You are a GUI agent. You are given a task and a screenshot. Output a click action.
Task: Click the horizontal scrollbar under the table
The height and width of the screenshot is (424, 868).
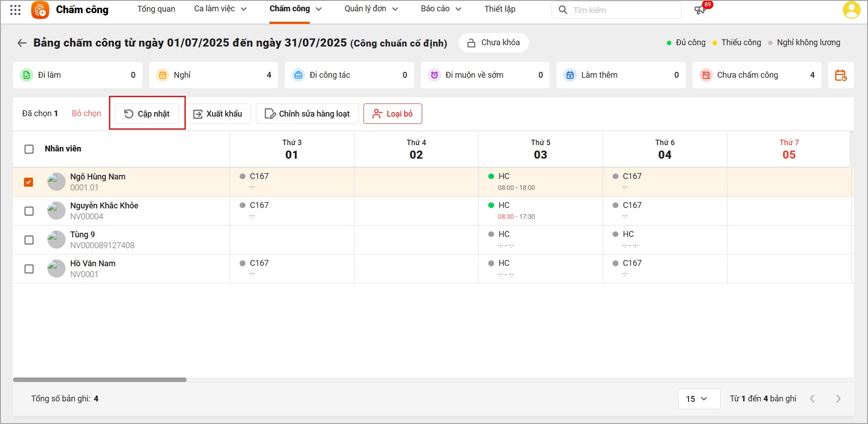pos(100,380)
